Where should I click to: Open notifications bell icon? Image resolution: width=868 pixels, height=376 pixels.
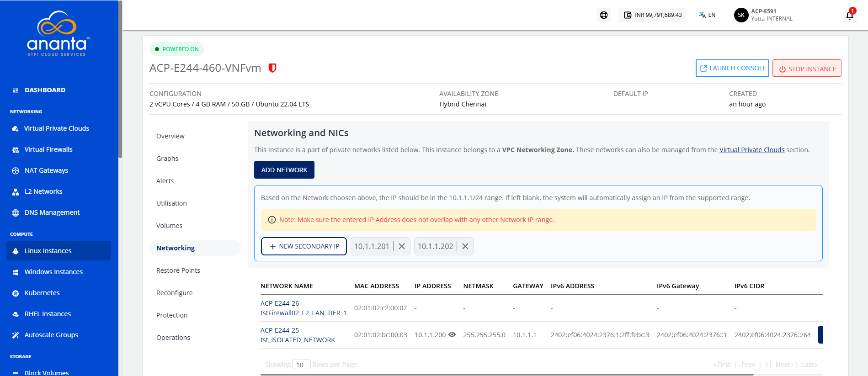850,15
